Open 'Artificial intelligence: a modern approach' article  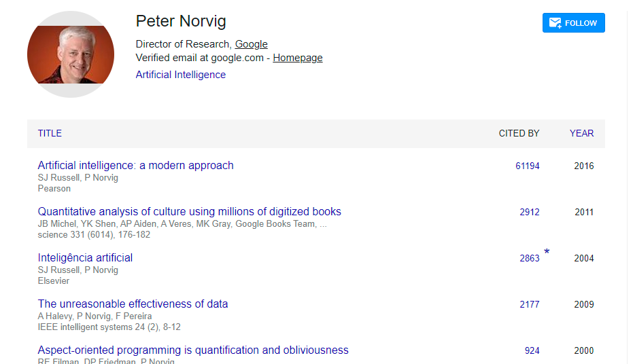[136, 165]
